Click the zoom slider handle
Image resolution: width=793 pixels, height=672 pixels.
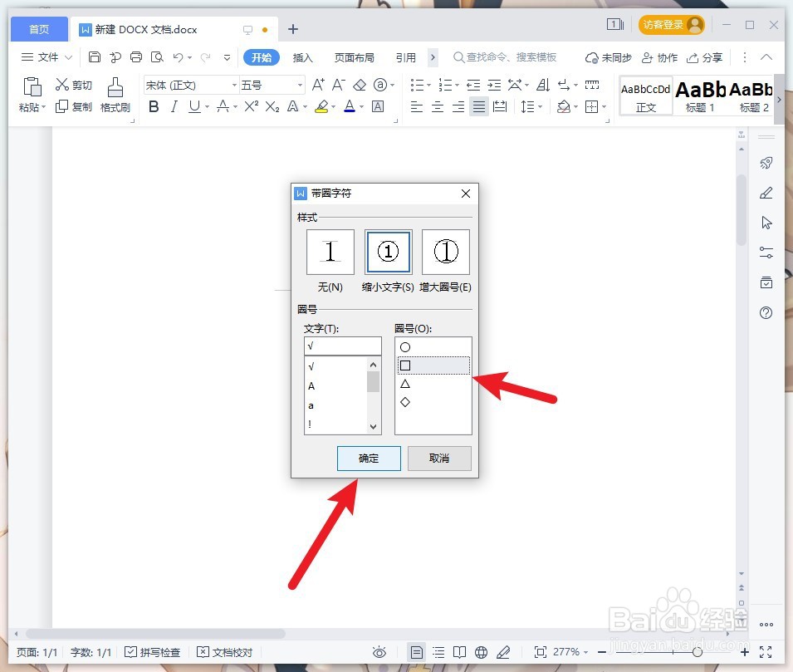pos(698,652)
